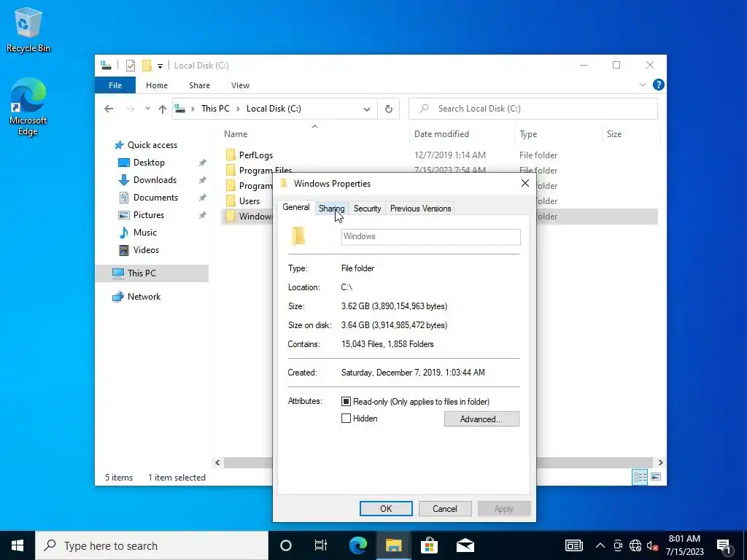Unpin Desktop using its pin icon
Viewport: 747px width, 560px height.
click(x=203, y=163)
